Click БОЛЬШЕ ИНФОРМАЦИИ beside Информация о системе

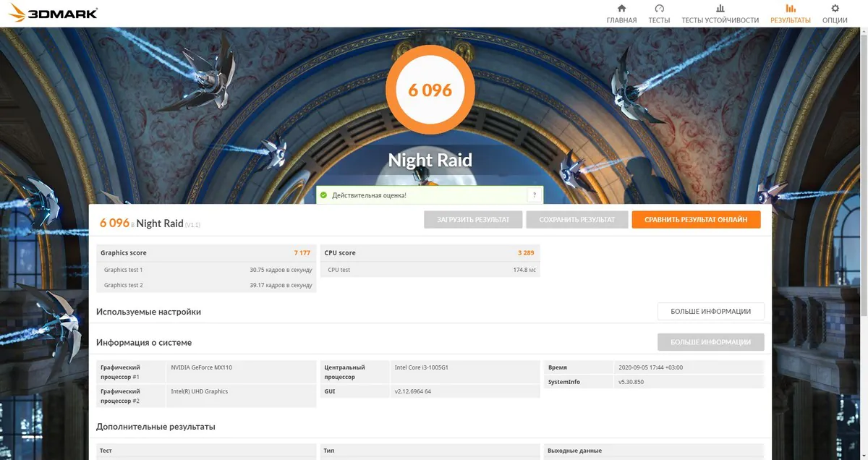click(710, 342)
